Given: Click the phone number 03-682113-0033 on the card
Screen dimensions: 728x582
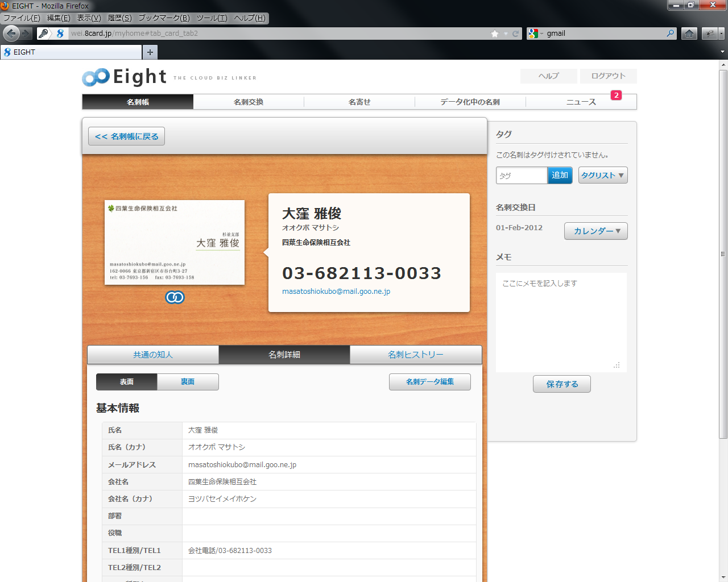Looking at the screenshot, I should (362, 273).
